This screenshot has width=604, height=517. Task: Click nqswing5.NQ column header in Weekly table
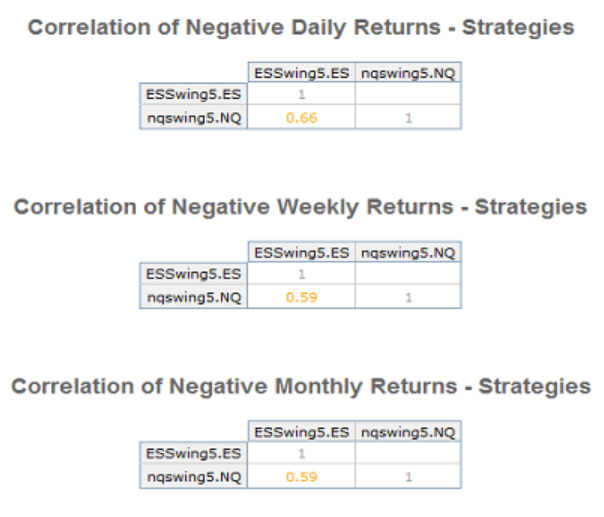pyautogui.click(x=408, y=253)
